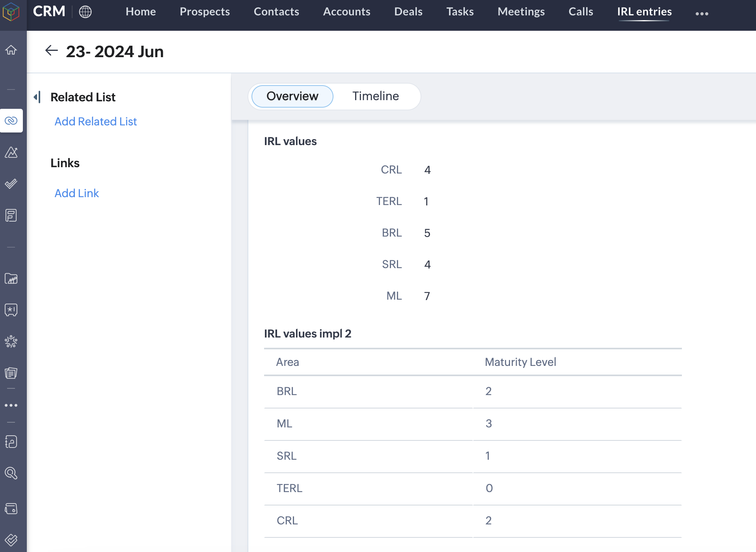Open the mountain-chart sidebar icon
The height and width of the screenshot is (552, 756).
(x=11, y=152)
